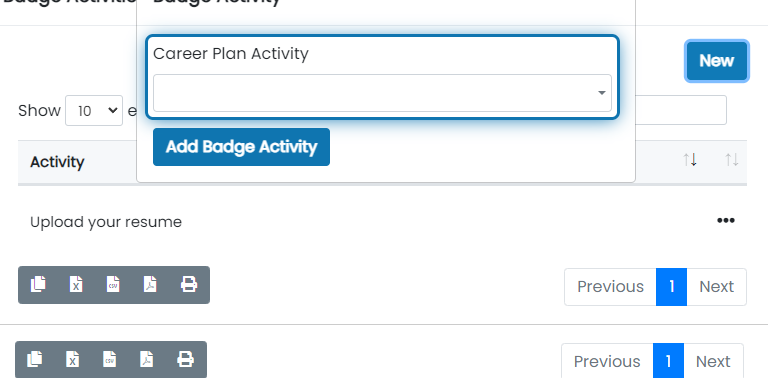
Task: Export PDF from the lower export toolbar
Action: coord(147,359)
